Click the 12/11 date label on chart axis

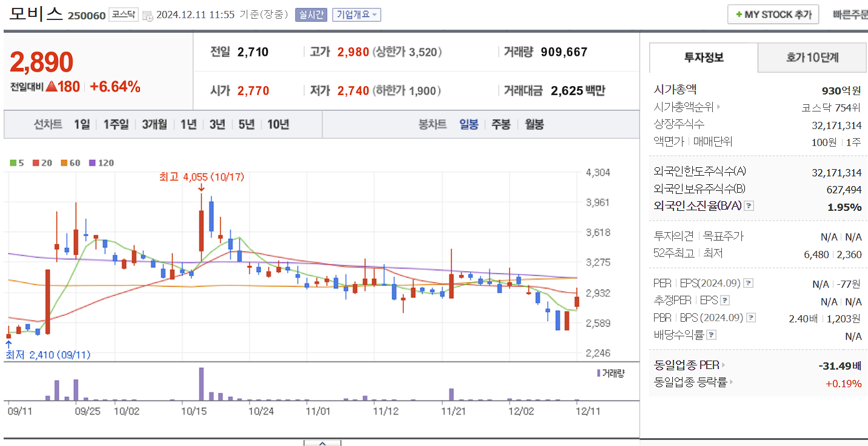click(x=588, y=411)
